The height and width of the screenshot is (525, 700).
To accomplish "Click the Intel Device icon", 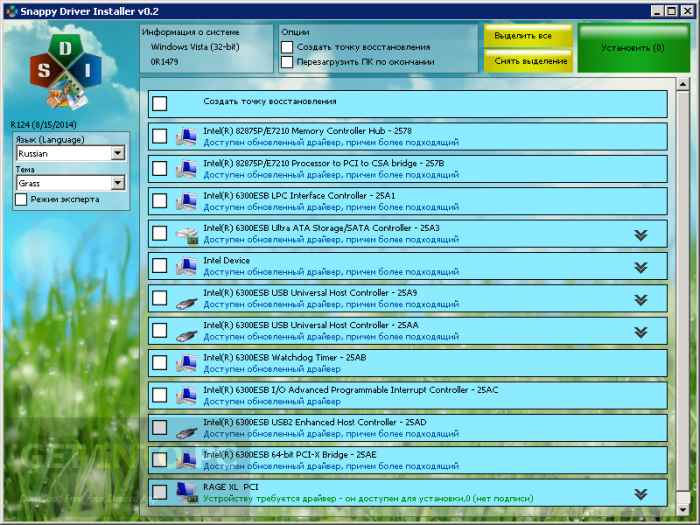I will click(x=187, y=266).
